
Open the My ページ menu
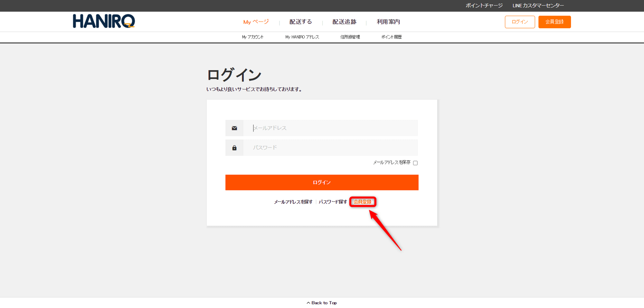pyautogui.click(x=256, y=22)
